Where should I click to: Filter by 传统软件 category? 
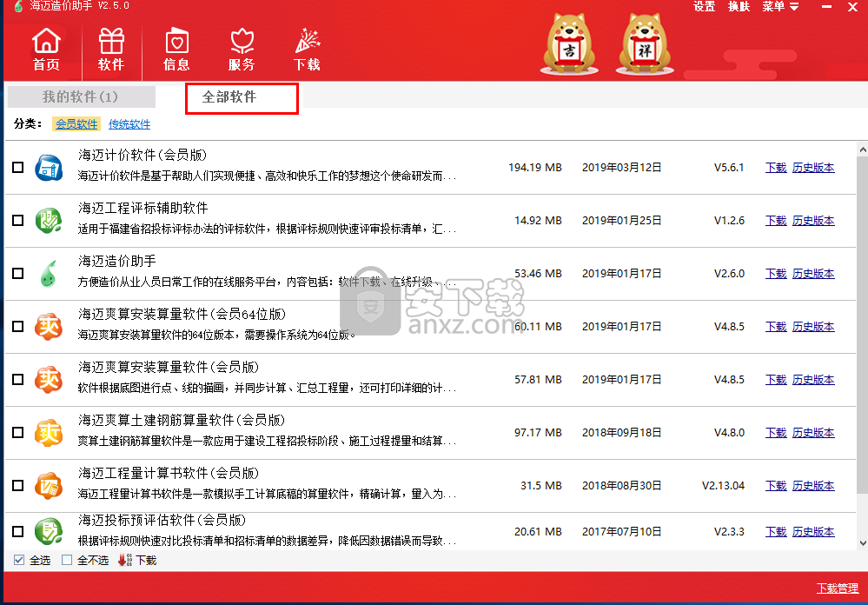pos(129,124)
